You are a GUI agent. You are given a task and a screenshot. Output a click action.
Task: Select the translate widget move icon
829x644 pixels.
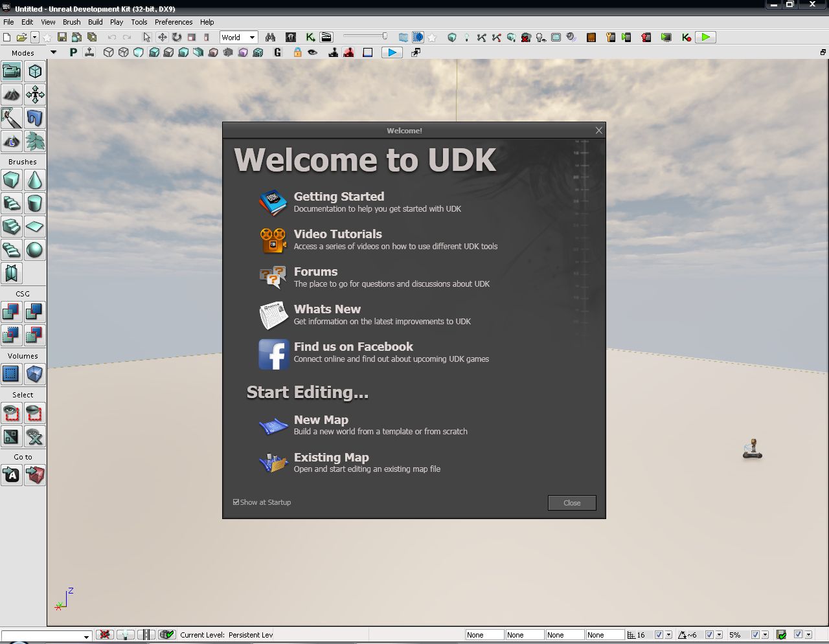(x=162, y=38)
